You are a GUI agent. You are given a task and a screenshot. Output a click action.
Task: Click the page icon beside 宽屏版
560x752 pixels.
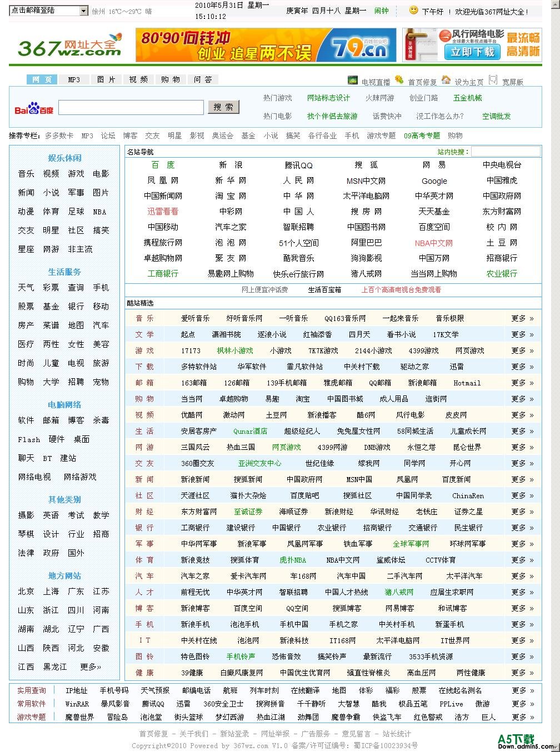point(493,80)
